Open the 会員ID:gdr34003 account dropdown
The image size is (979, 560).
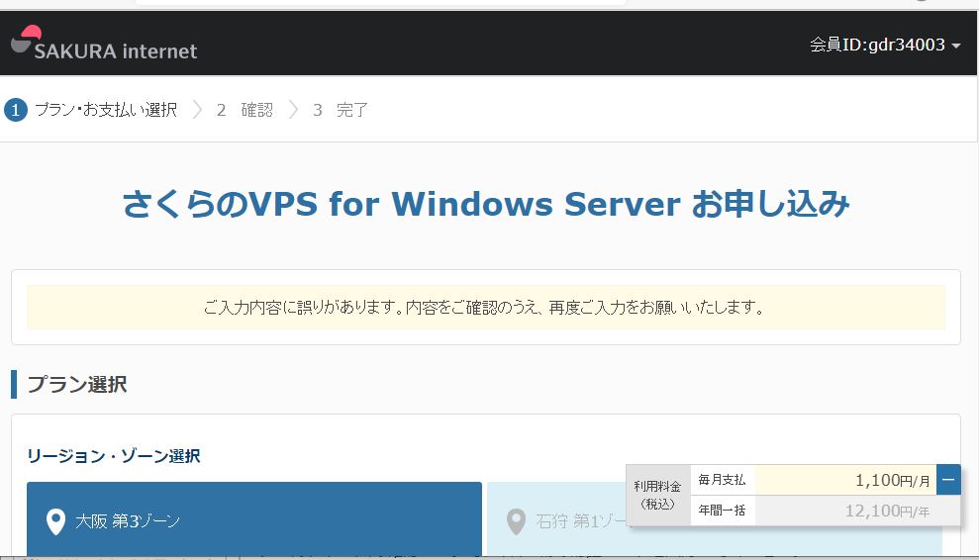pyautogui.click(x=885, y=45)
